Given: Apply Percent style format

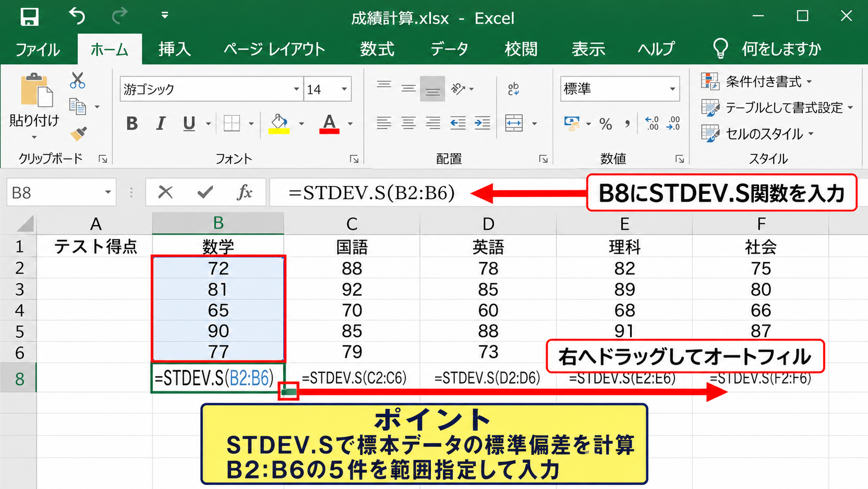Looking at the screenshot, I should (x=605, y=124).
